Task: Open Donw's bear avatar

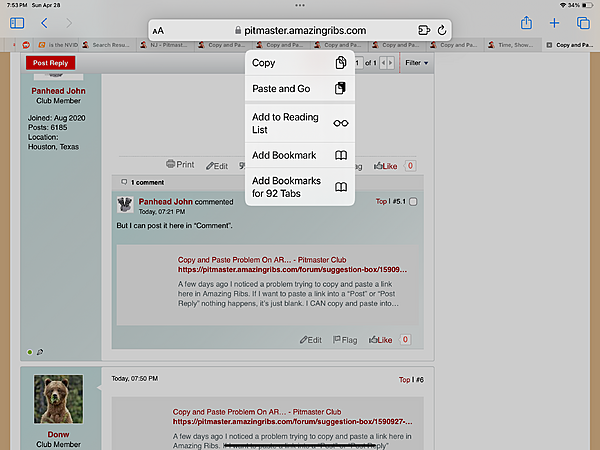Action: (x=58, y=399)
